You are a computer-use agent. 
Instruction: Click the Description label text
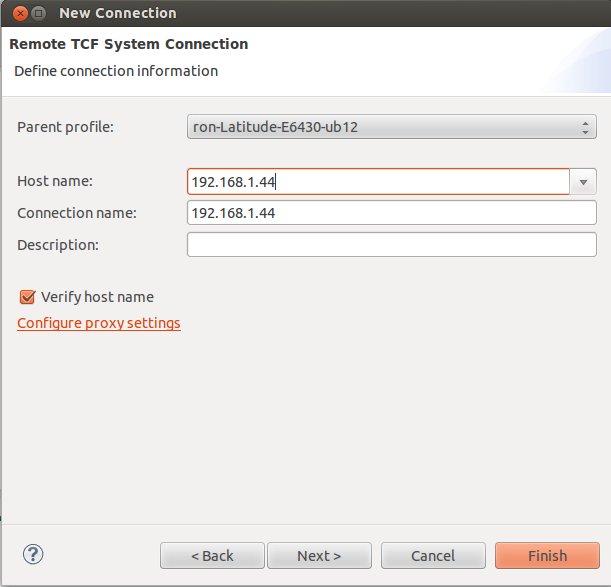point(58,245)
